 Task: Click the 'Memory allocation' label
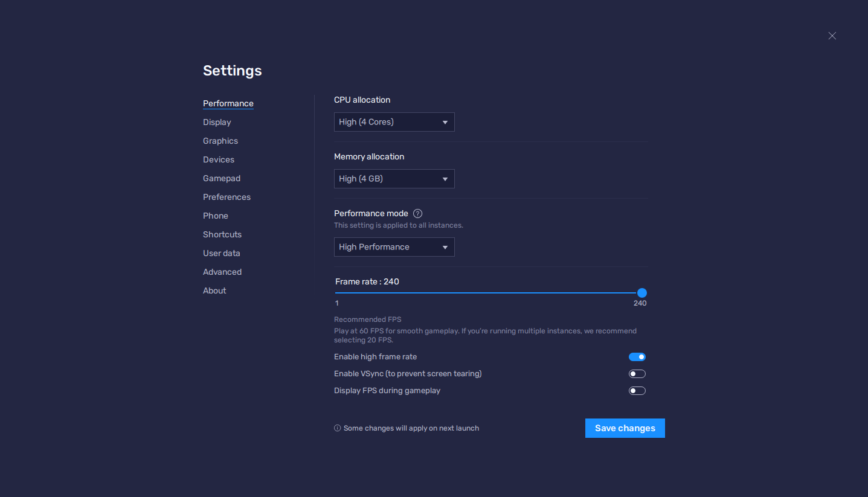pyautogui.click(x=369, y=156)
